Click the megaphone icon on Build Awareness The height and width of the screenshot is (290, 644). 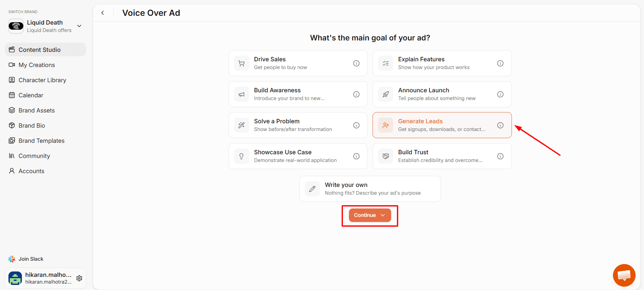[x=241, y=94]
